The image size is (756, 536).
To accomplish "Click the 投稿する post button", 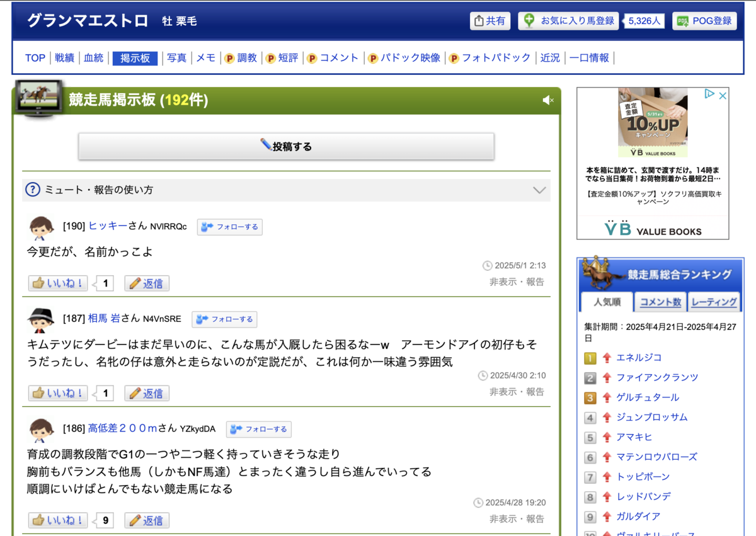I will tap(286, 146).
